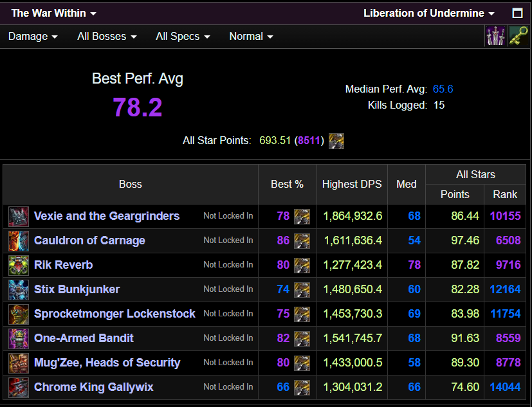532x407 pixels.
Task: Open the Sprocketmonger Lockenstock boss link
Action: click(115, 314)
